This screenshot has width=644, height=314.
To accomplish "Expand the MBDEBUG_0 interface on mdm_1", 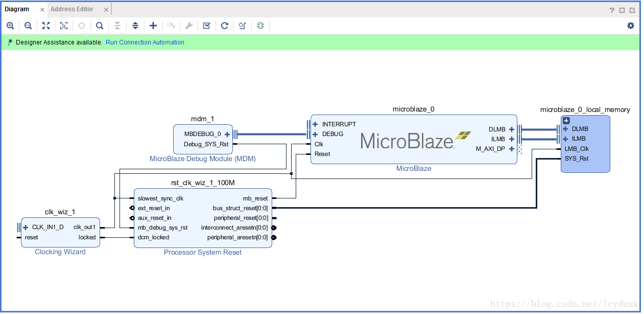I will tap(227, 134).
